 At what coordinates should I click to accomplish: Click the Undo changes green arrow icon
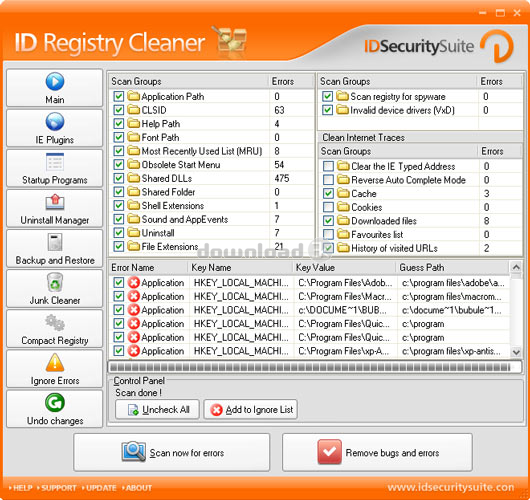(55, 403)
